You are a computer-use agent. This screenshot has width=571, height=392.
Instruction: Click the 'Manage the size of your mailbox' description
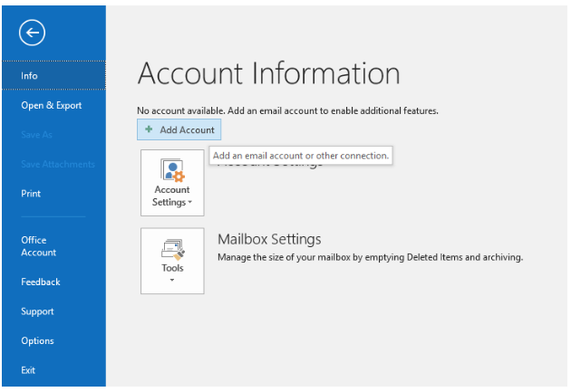[x=371, y=257]
